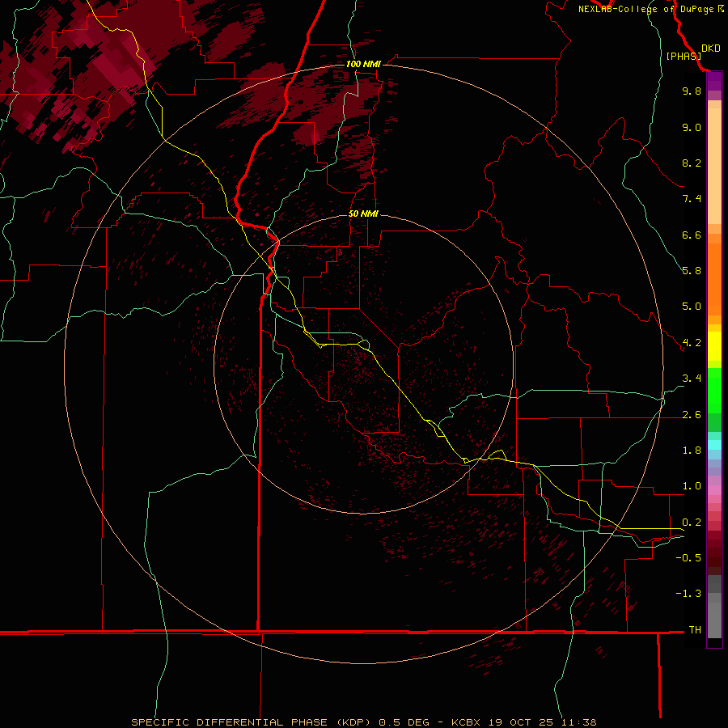Click the 1.0 scale value

(692, 486)
